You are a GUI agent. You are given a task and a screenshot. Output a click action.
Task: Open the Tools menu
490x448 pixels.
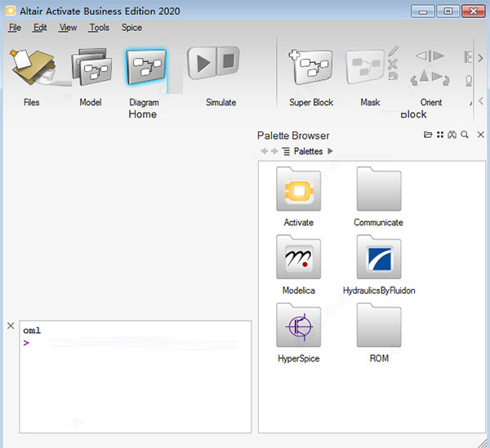(x=99, y=28)
